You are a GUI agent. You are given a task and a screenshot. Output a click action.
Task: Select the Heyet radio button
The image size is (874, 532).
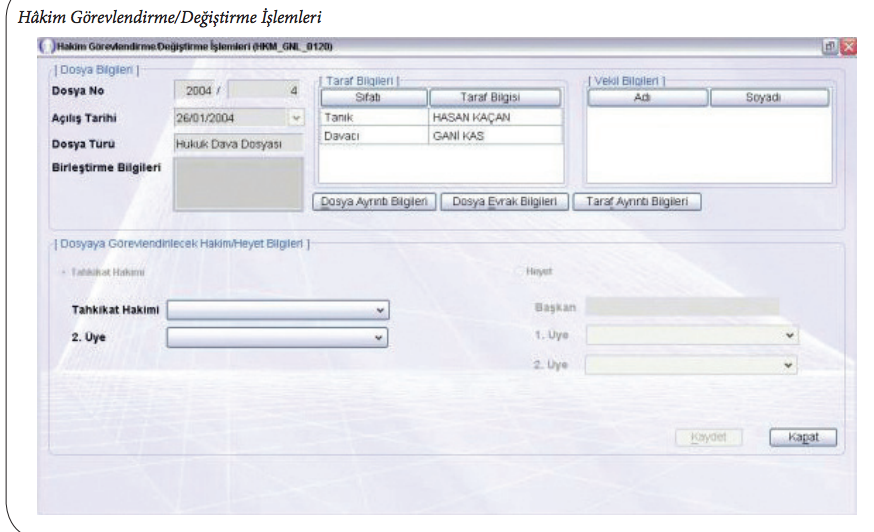[519, 271]
